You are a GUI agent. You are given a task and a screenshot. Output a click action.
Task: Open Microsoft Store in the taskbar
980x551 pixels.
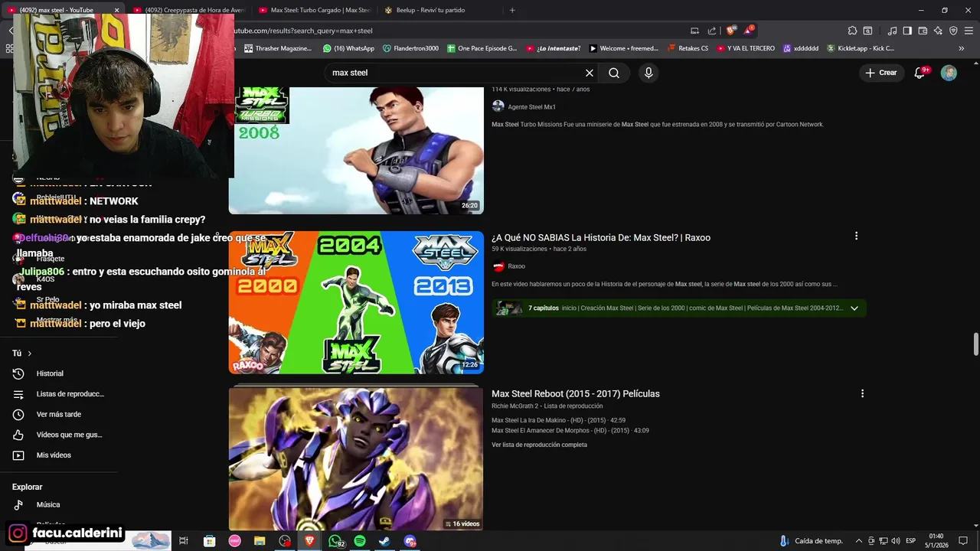[x=209, y=541]
